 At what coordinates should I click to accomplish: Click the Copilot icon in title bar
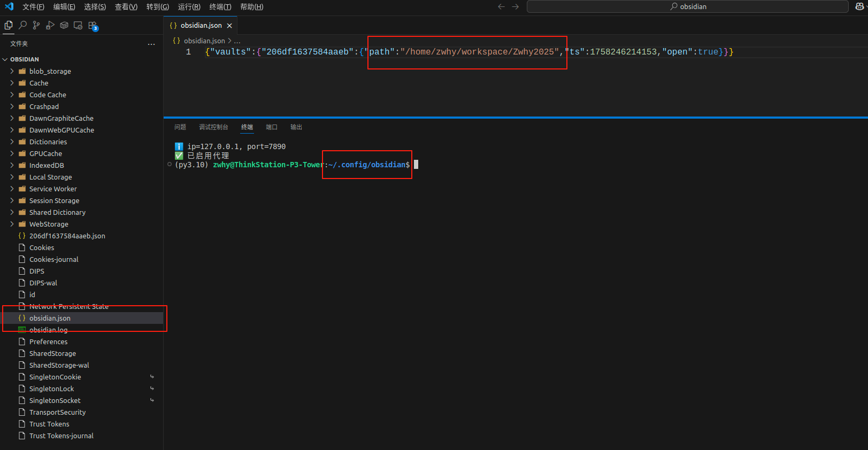click(859, 6)
